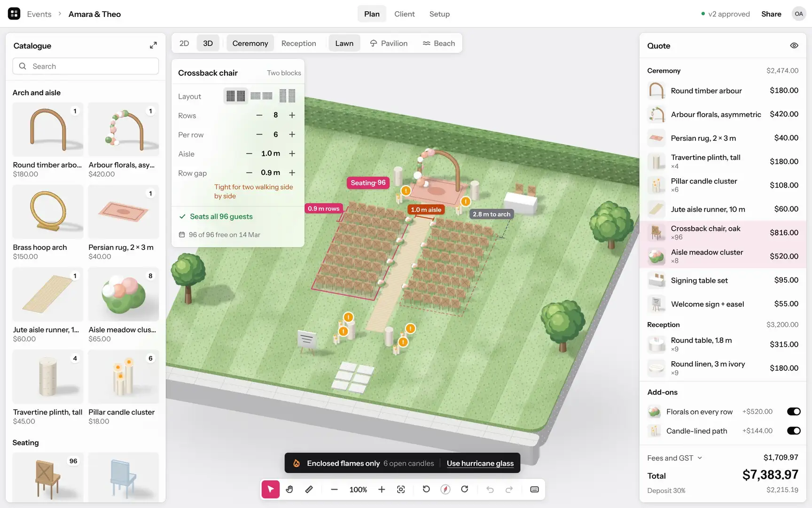This screenshot has width=812, height=508.
Task: Select Signing table set quote row
Action: tap(723, 280)
